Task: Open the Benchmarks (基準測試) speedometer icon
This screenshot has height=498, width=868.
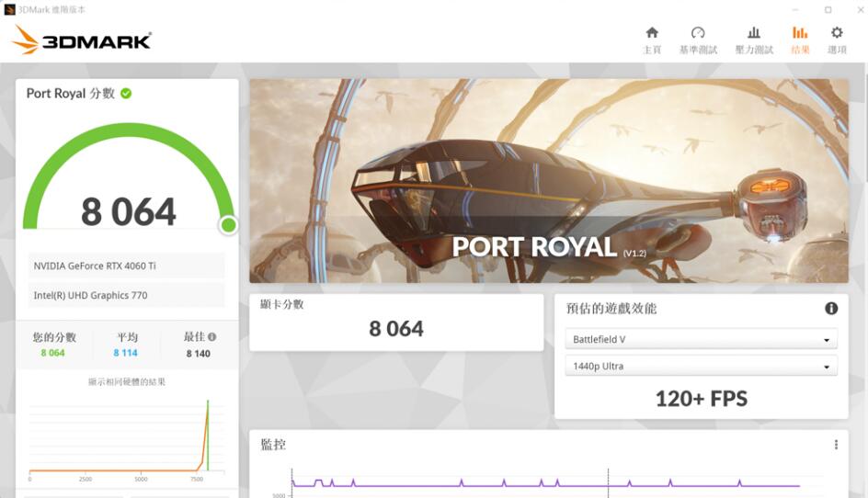Action: point(698,40)
